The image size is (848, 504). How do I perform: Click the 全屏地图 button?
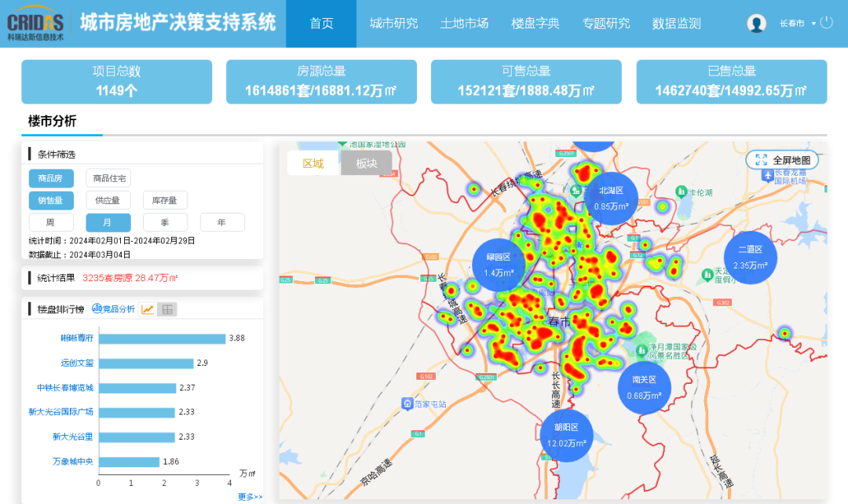tap(782, 160)
